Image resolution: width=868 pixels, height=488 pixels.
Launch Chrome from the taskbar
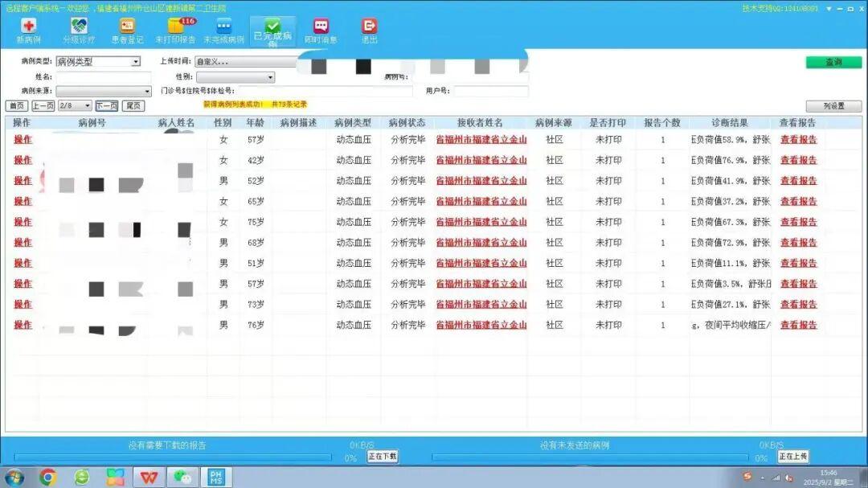coord(48,477)
